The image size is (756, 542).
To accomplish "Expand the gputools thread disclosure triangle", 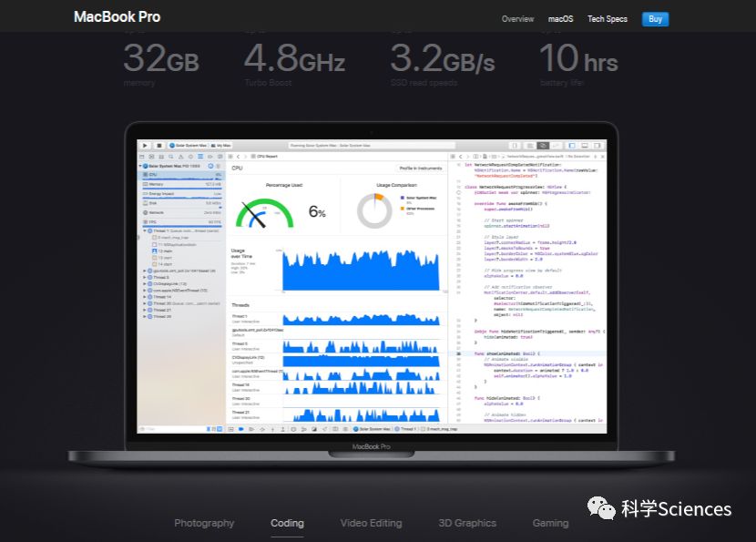I will point(145,271).
